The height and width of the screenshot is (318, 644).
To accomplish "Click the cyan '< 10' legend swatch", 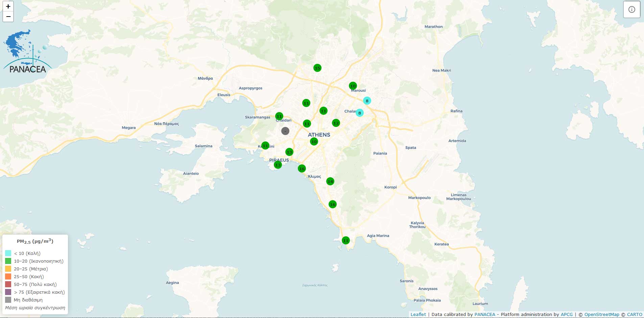I will point(8,253).
